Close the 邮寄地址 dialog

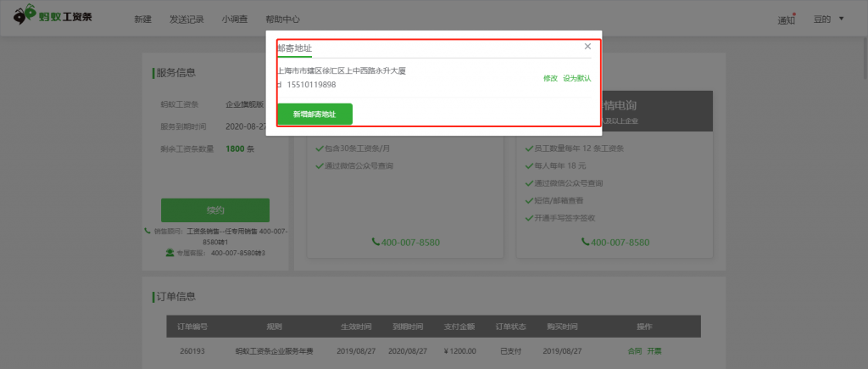point(587,46)
